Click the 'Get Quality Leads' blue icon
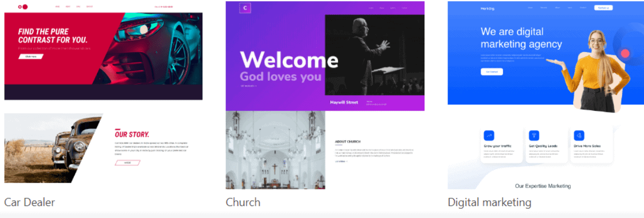The image size is (644, 218). coord(534,136)
